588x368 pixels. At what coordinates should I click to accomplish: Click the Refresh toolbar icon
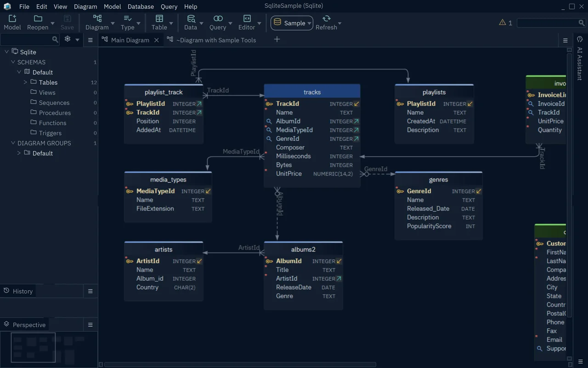(x=326, y=19)
